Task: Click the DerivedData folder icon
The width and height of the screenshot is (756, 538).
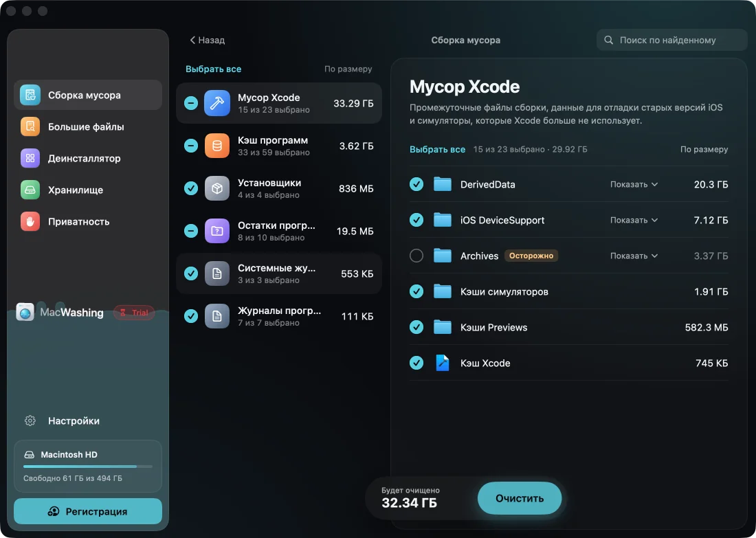Action: (x=442, y=184)
